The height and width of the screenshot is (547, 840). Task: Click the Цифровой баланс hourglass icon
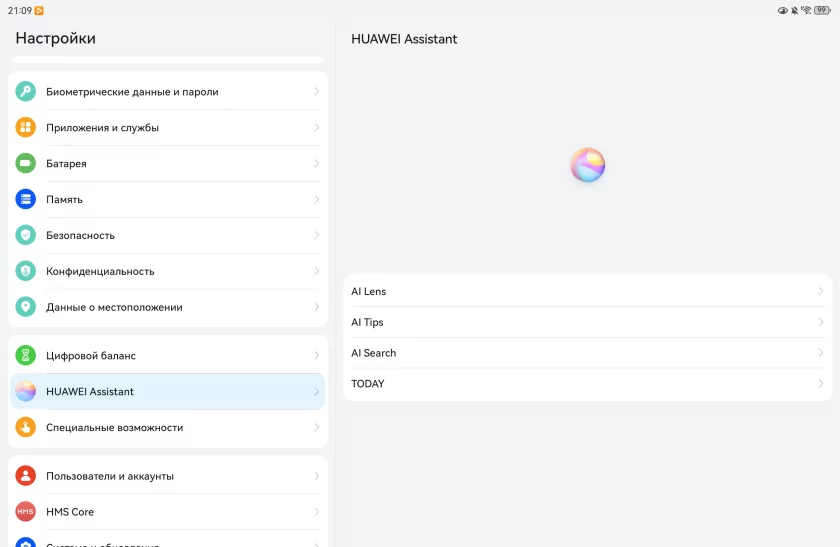(25, 355)
